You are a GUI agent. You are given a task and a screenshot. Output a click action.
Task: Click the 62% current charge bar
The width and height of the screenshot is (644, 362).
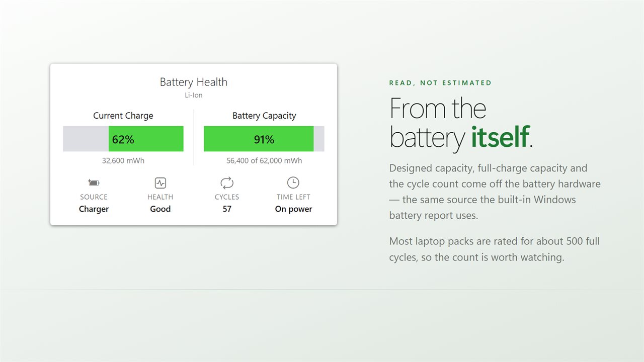tap(123, 139)
